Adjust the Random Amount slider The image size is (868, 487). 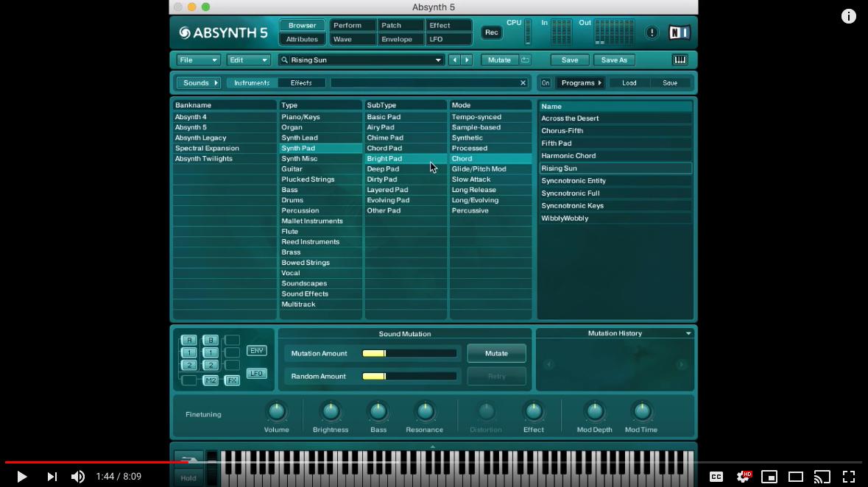coord(409,377)
